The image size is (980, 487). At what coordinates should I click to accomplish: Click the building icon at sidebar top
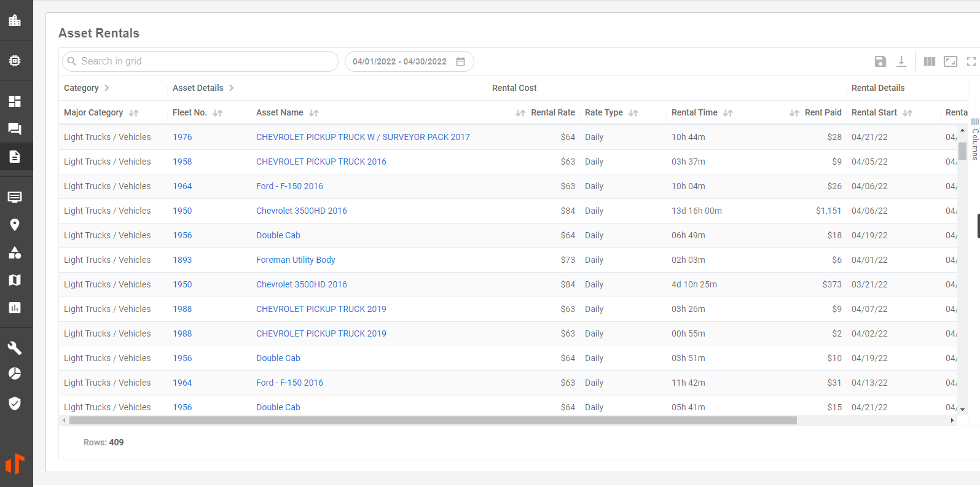click(x=15, y=20)
